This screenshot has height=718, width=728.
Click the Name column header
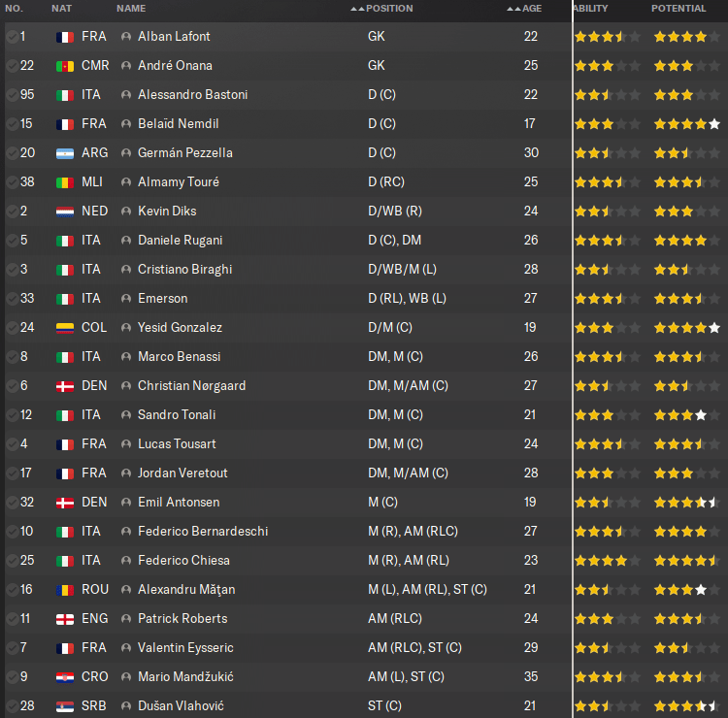click(x=131, y=9)
